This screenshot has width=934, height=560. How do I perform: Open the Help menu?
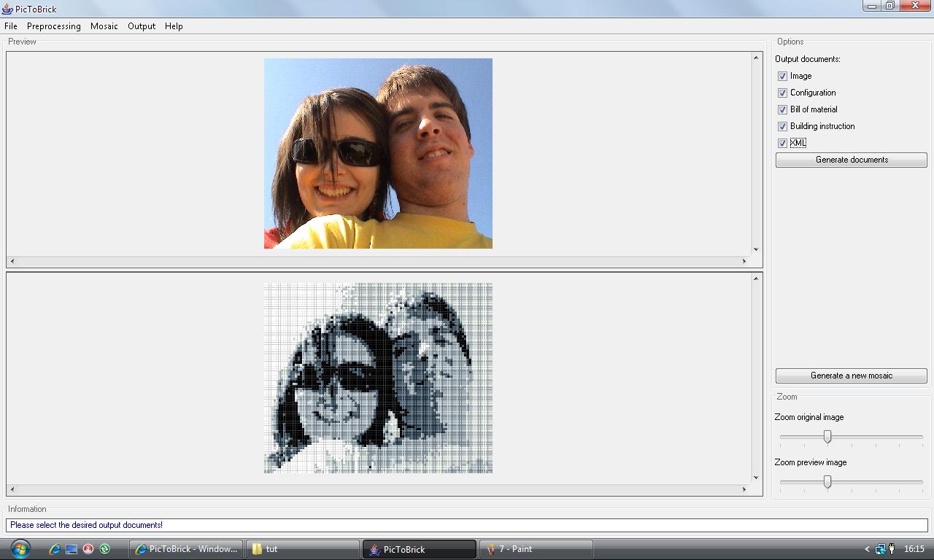click(174, 26)
